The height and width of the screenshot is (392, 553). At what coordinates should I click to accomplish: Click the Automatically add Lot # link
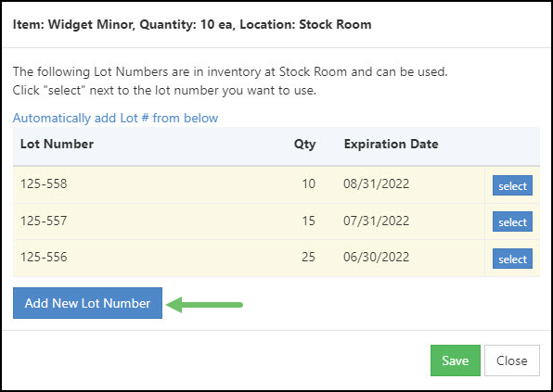(115, 118)
